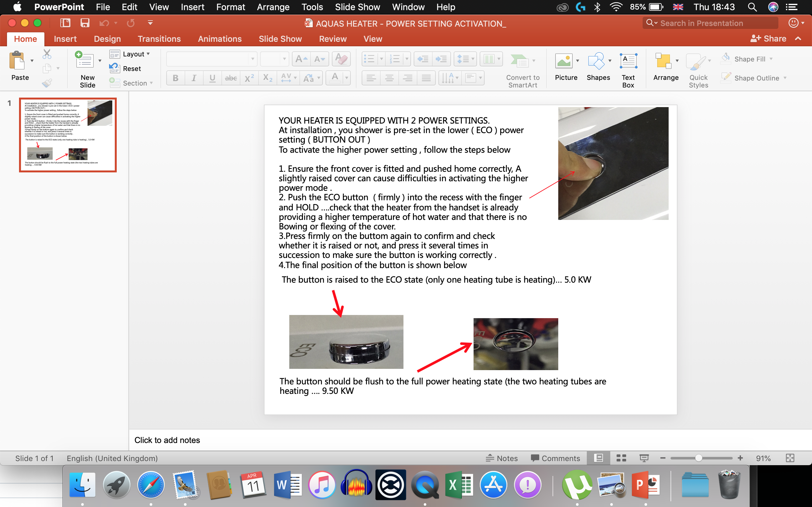Select the font name input field
This screenshot has height=507, width=812.
(209, 58)
